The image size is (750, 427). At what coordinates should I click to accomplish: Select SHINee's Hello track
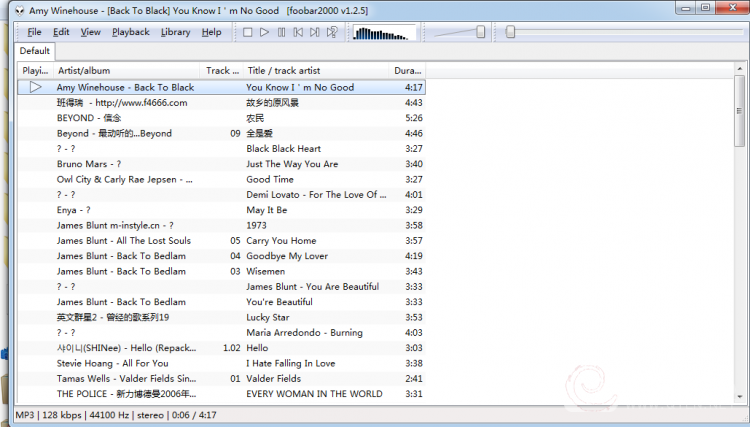tap(221, 348)
